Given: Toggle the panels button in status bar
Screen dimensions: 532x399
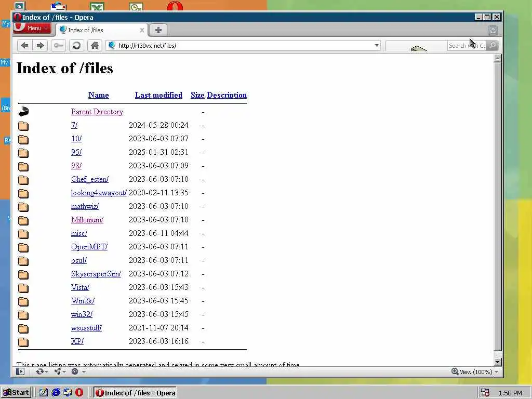Looking at the screenshot, I should click(20, 371).
